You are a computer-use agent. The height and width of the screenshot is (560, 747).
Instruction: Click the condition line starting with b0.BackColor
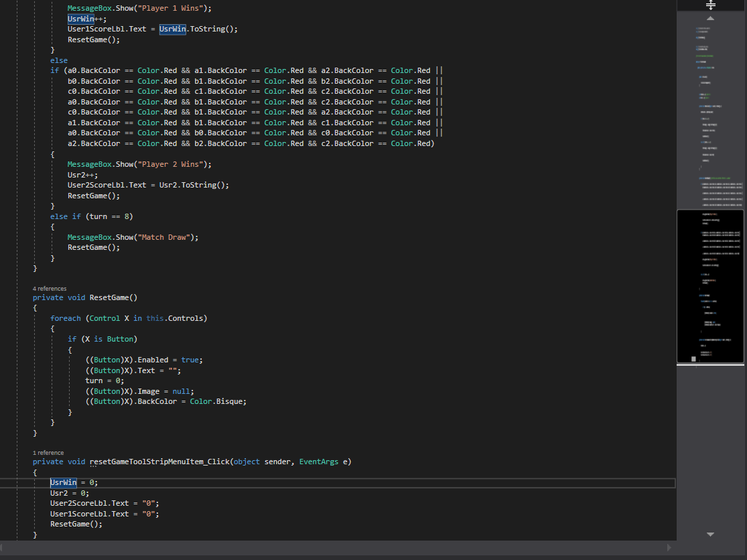coord(255,82)
